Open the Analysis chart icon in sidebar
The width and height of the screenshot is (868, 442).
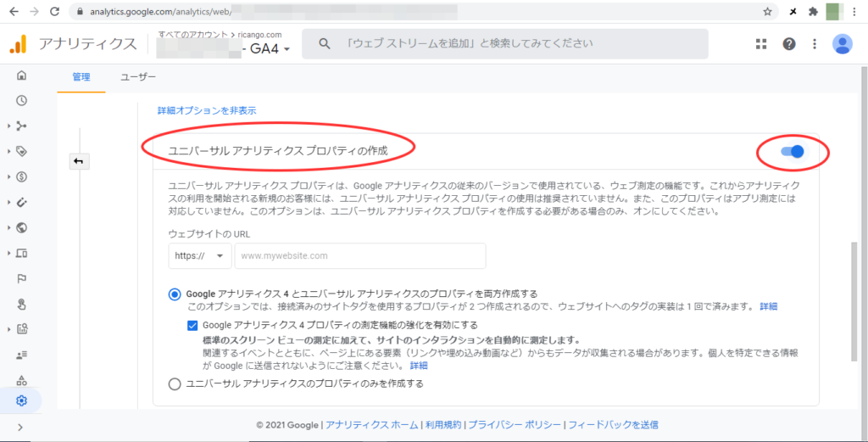21,329
